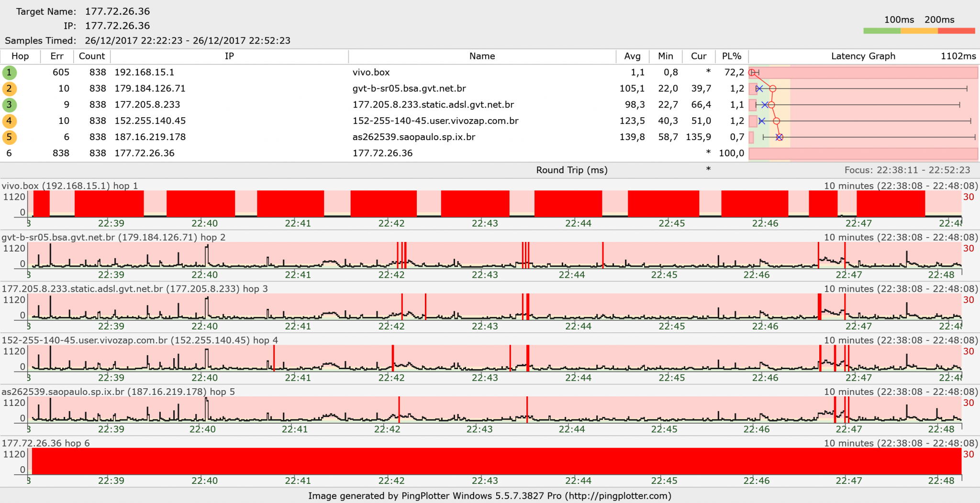The width and height of the screenshot is (980, 503).
Task: Click the orange hop 2 circle icon
Action: pos(9,89)
